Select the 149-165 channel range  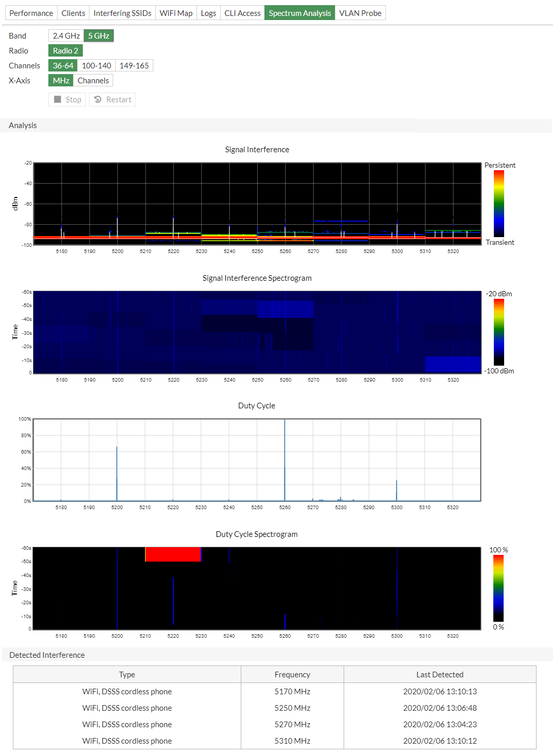(x=134, y=65)
